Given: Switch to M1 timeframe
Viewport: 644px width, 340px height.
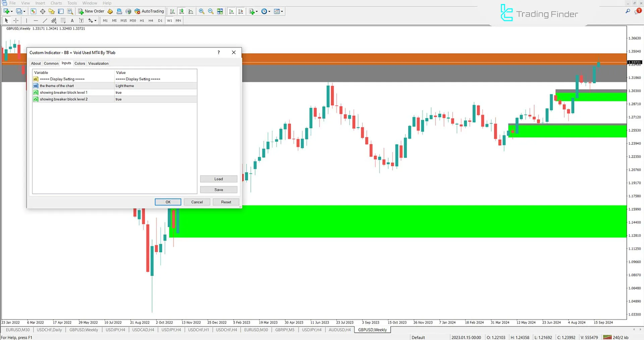Looking at the screenshot, I should (x=105, y=20).
